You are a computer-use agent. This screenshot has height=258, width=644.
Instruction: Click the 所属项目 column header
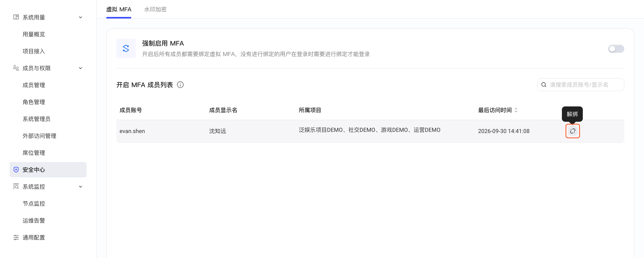coord(310,110)
